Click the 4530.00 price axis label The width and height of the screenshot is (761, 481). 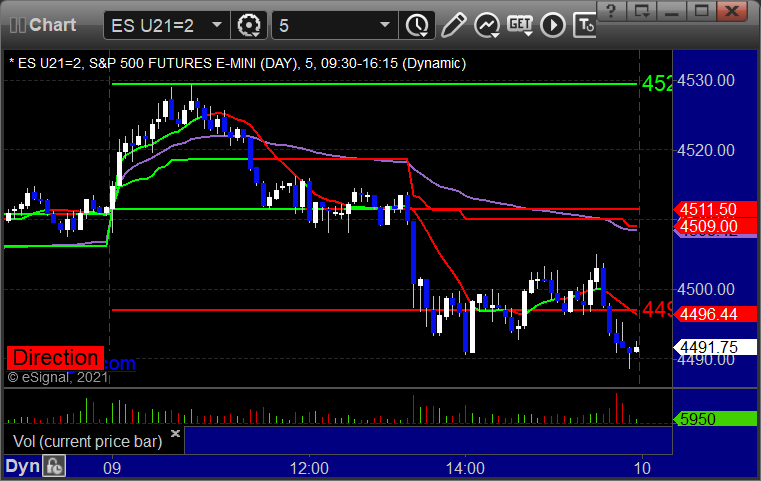706,80
